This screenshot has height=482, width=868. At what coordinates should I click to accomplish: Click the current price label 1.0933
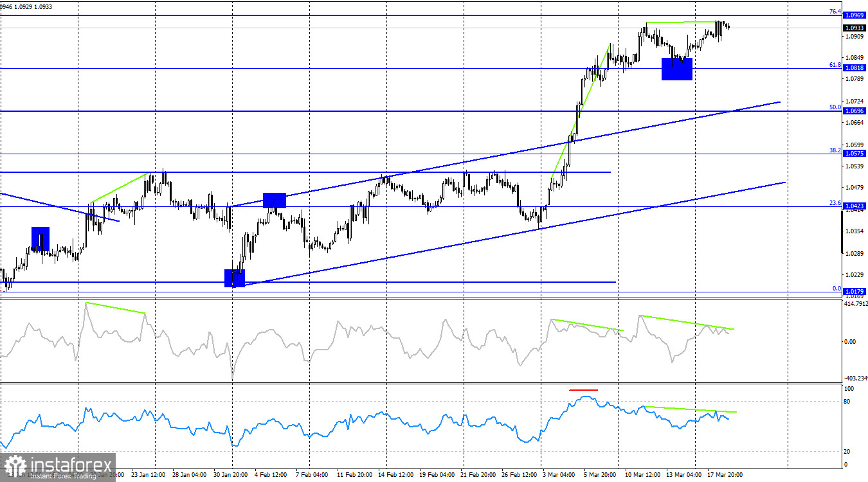coord(854,28)
